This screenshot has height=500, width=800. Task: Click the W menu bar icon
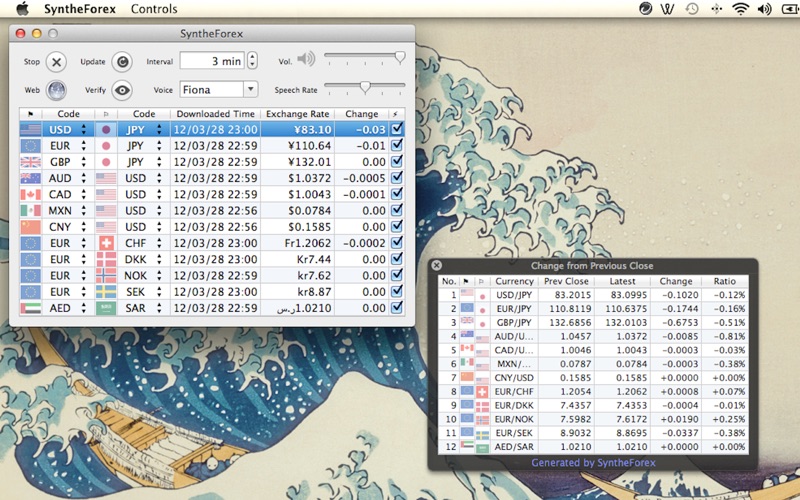coord(667,9)
